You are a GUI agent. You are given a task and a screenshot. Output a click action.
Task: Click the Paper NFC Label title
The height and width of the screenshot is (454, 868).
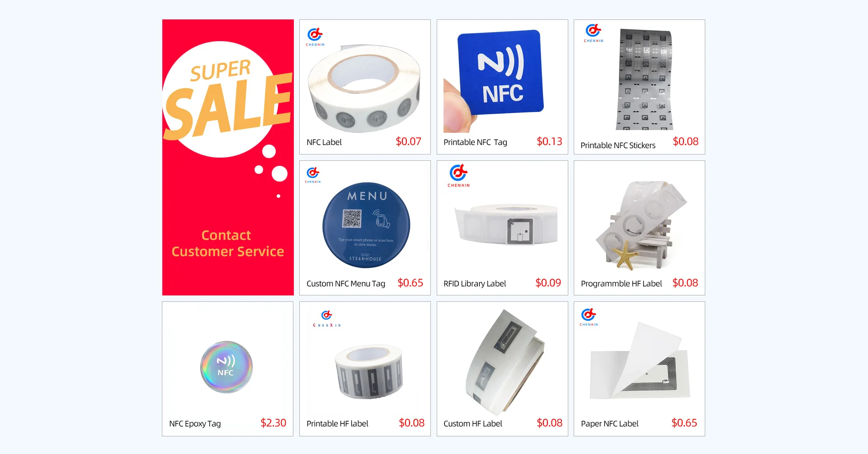(609, 424)
